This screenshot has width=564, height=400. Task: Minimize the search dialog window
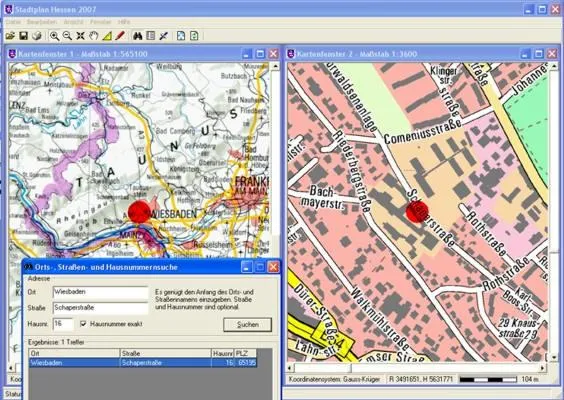point(246,267)
